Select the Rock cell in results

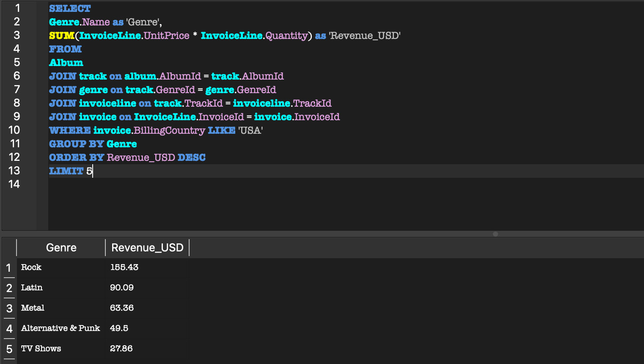tap(61, 267)
